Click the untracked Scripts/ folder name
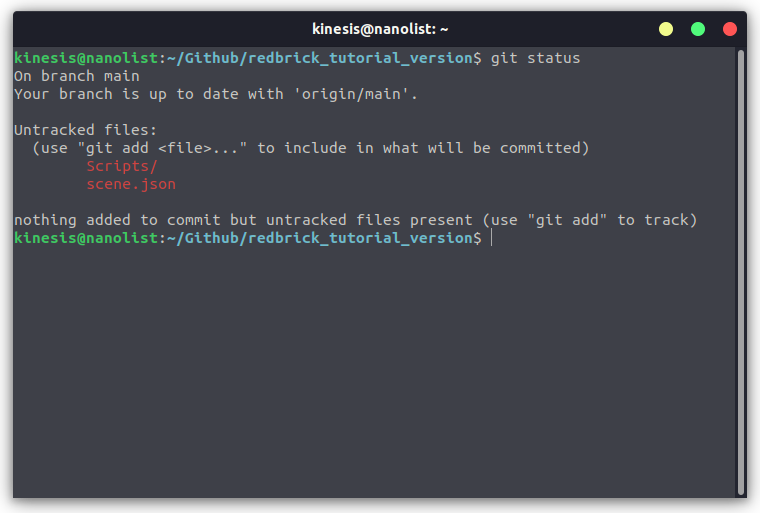This screenshot has width=760, height=513. 122,166
